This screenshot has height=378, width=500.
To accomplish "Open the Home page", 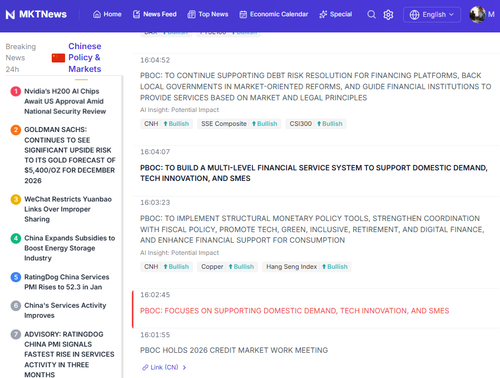I will [107, 14].
